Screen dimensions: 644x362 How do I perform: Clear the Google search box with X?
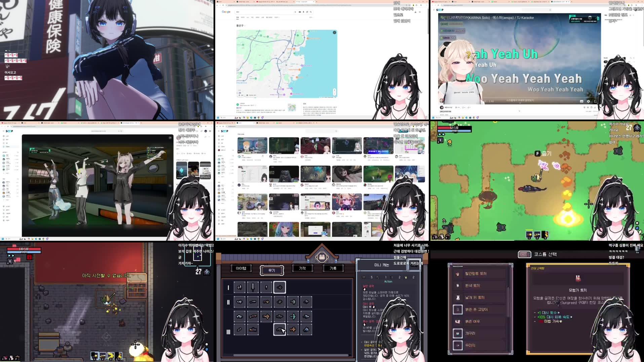(295, 12)
